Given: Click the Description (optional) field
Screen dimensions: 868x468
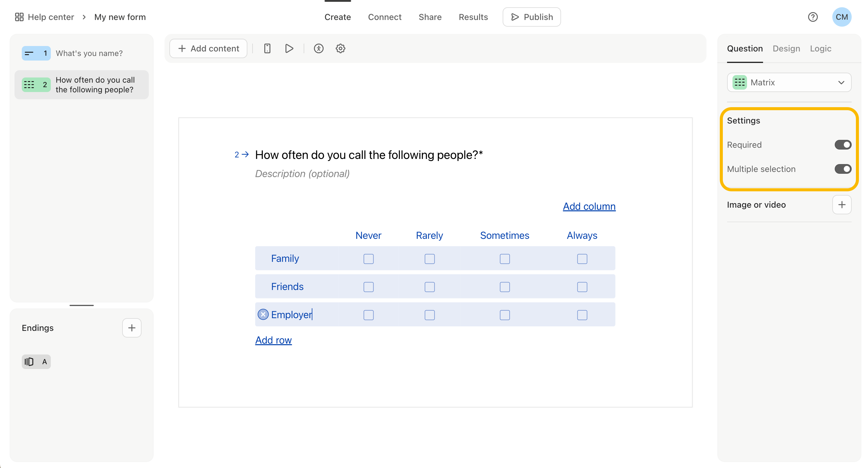Looking at the screenshot, I should 302,174.
